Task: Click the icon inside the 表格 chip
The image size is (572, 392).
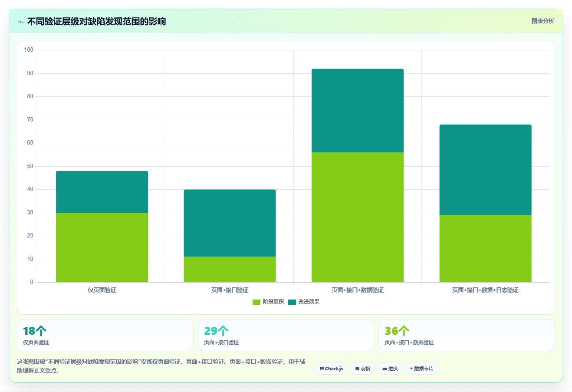Action: [x=357, y=369]
